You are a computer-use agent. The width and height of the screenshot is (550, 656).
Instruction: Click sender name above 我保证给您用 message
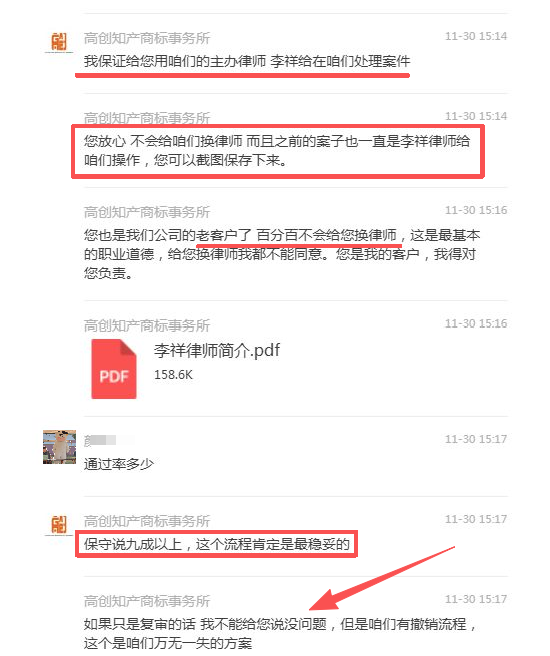coord(147,38)
